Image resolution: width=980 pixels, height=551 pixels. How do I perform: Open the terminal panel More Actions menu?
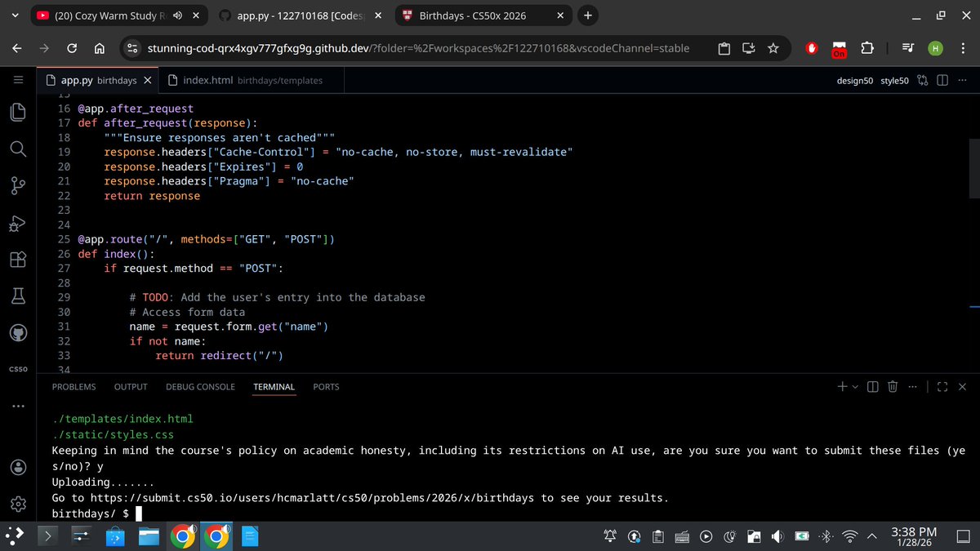912,386
